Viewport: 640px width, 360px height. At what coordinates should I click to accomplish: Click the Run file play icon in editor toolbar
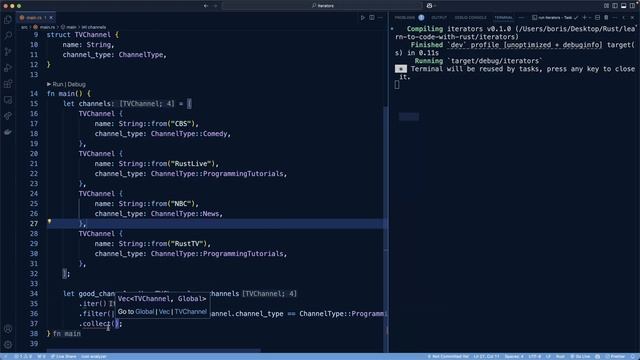362,18
